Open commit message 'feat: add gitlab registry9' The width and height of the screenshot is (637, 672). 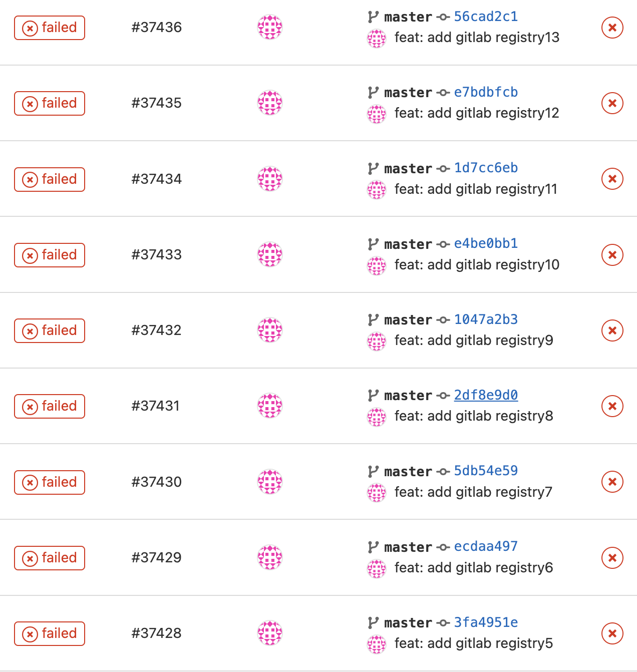474,341
